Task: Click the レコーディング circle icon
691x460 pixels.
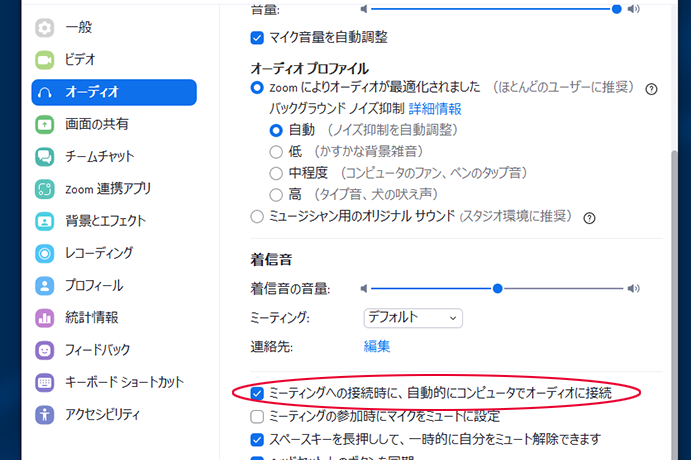Action: point(45,253)
